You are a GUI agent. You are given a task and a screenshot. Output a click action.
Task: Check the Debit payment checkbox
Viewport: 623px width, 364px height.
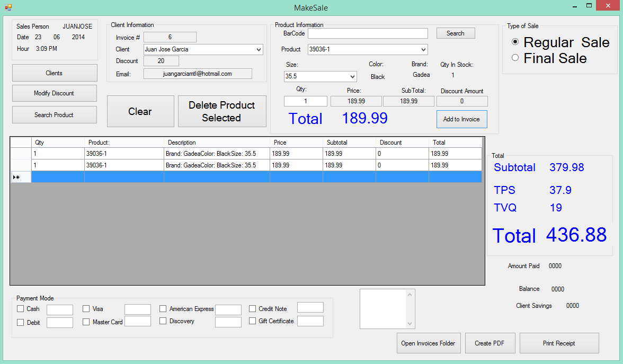[x=20, y=322]
